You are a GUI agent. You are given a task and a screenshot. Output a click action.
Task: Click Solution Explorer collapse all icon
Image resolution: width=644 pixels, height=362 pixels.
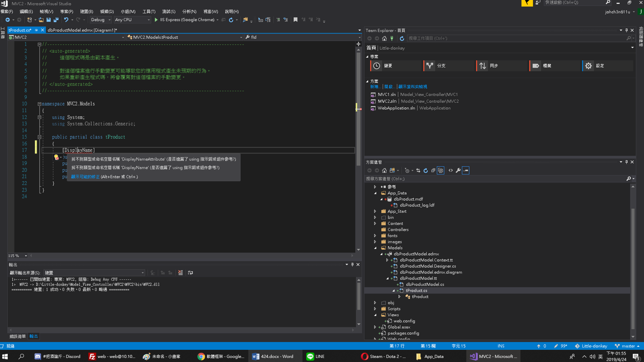(433, 170)
